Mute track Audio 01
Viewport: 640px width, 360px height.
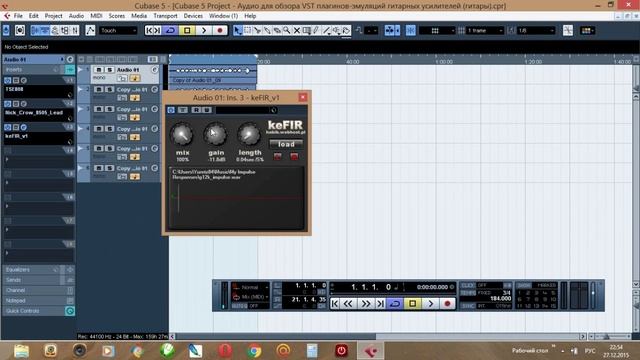(98, 70)
